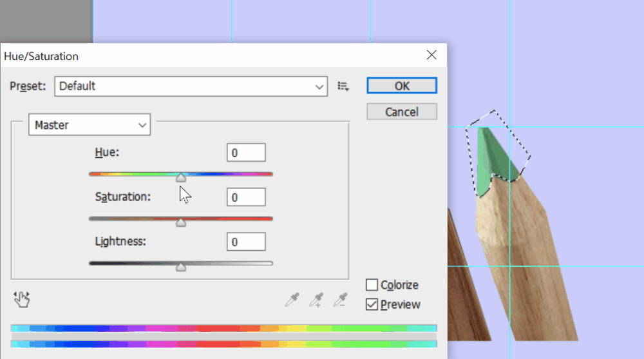Click the Hue/Saturation dialog title

[41, 56]
